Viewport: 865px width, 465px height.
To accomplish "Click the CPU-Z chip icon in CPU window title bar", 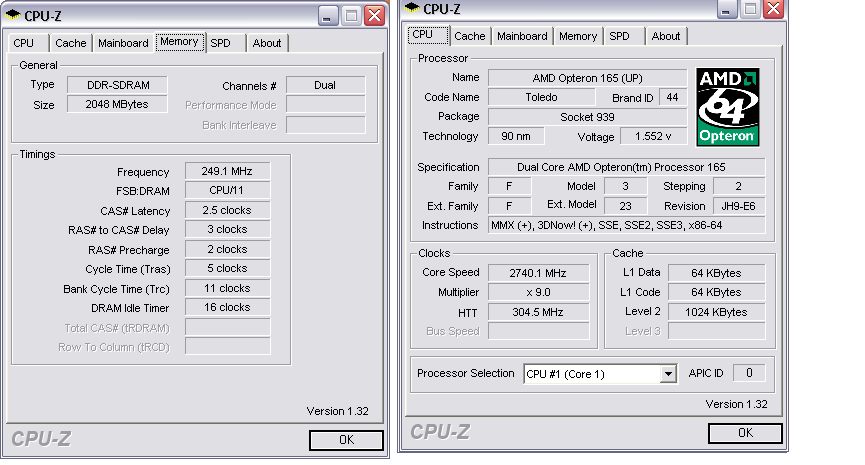I will [x=412, y=7].
